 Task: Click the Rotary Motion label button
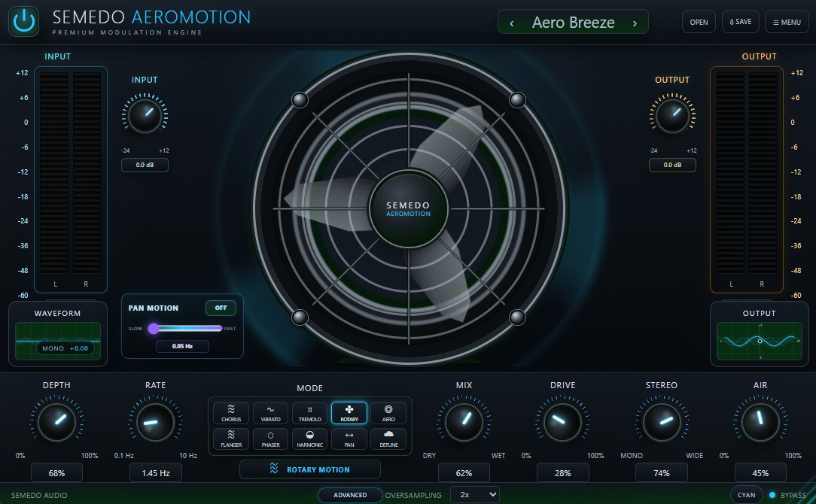[x=309, y=469]
